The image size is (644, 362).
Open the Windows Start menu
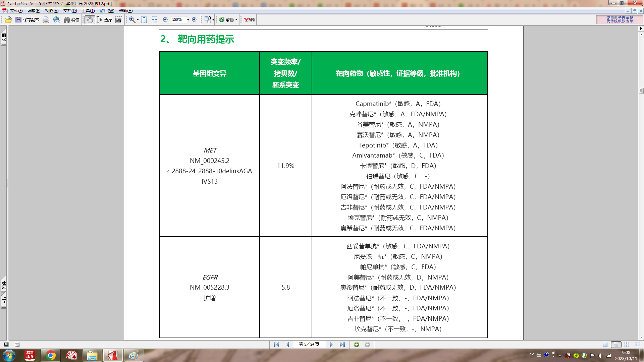click(9, 355)
